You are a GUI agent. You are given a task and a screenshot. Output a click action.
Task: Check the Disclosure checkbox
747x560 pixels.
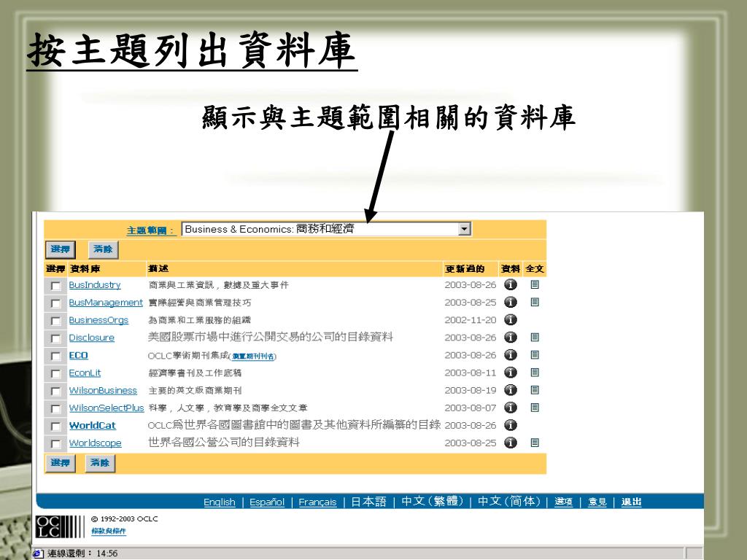tap(55, 338)
